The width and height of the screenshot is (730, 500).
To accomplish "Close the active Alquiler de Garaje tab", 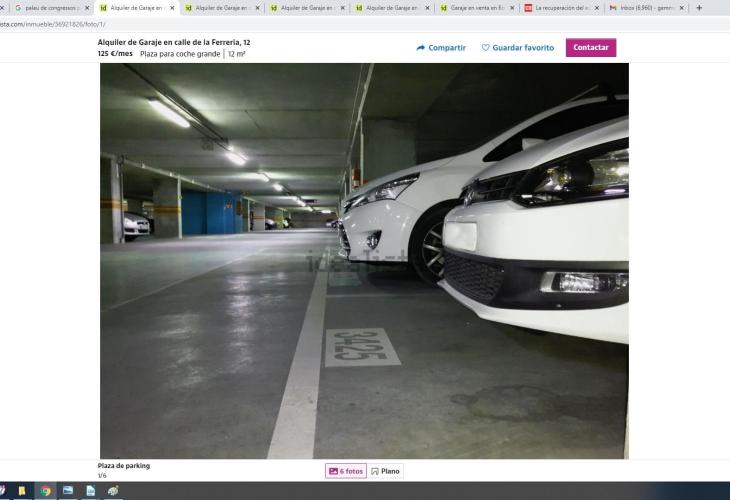I will tap(172, 7).
